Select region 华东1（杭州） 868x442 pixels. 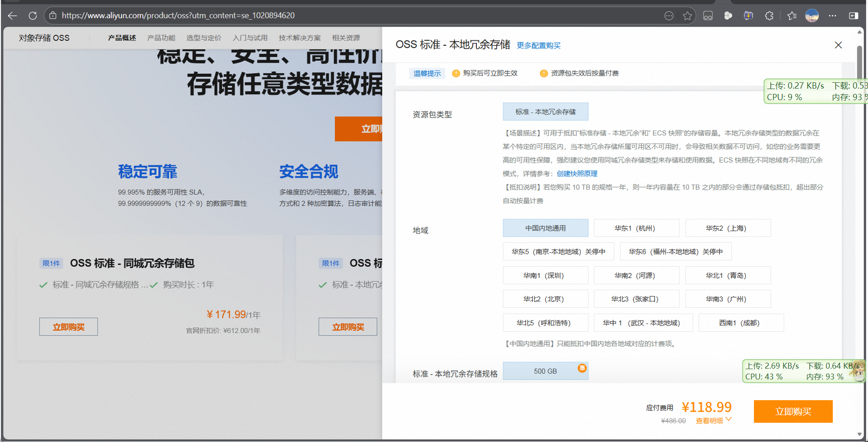(x=637, y=228)
